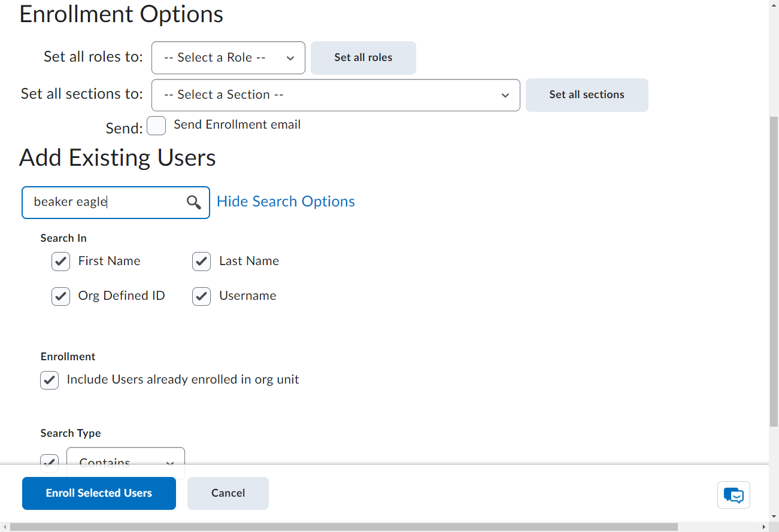The image size is (779, 532).
Task: Click the Search Type label
Action: coord(71,433)
